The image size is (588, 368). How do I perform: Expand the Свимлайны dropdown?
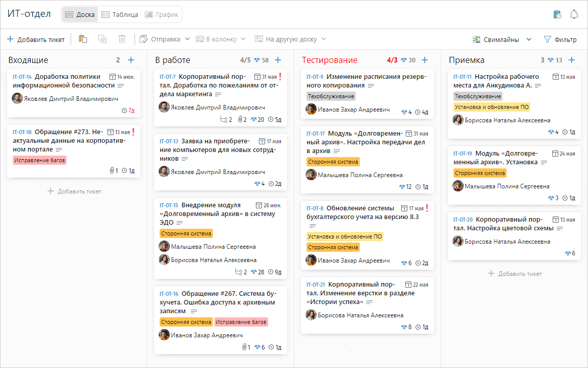coord(529,39)
